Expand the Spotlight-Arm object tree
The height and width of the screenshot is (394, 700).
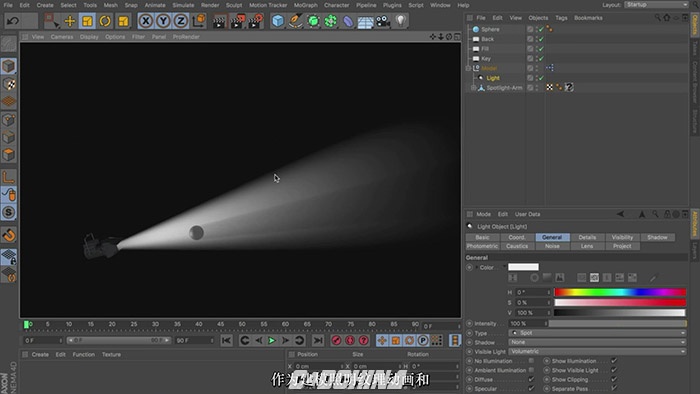coord(473,88)
